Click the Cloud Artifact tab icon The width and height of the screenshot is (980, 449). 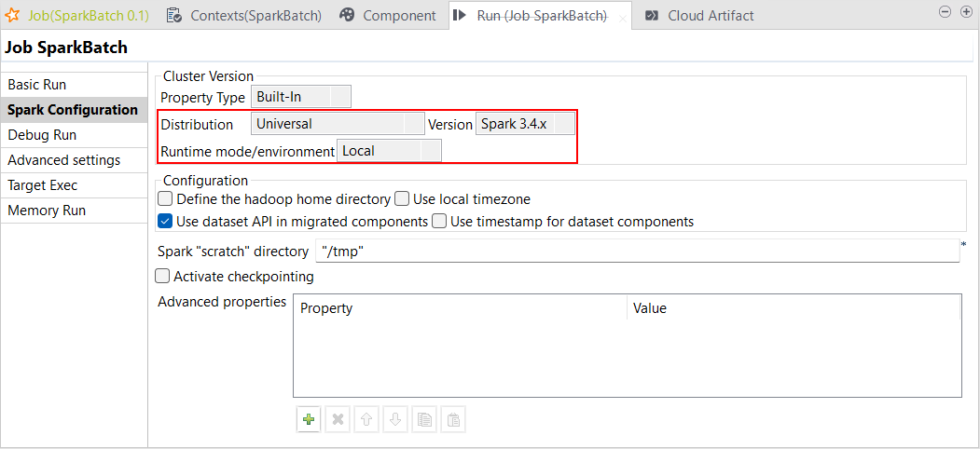click(x=652, y=16)
